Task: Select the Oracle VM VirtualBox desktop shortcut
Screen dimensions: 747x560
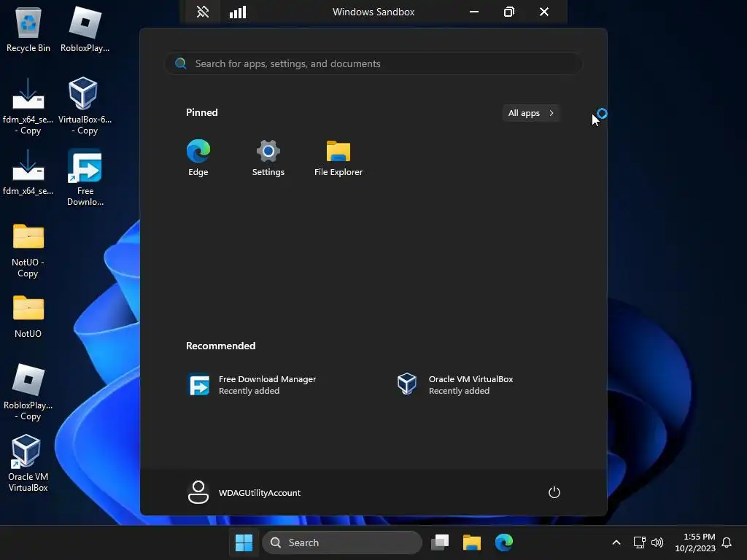Action: point(28,463)
